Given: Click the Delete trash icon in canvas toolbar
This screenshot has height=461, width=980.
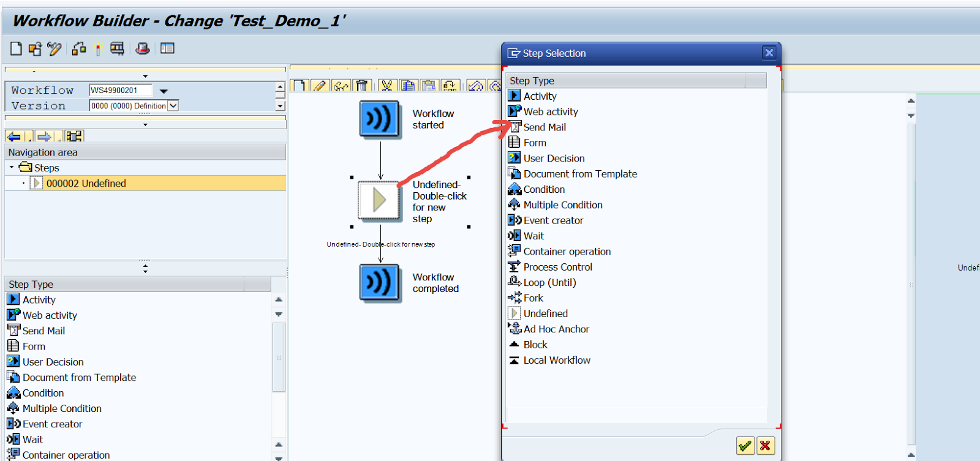Looking at the screenshot, I should tap(362, 85).
